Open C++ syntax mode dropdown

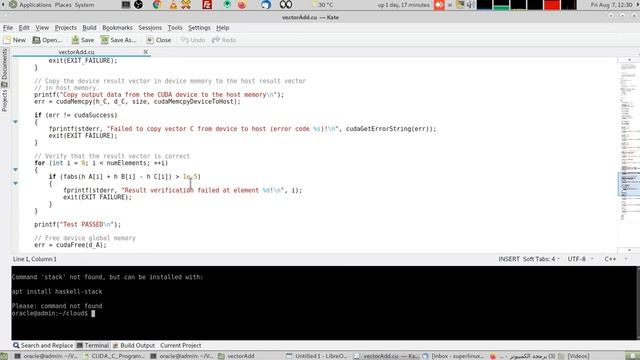click(x=616, y=259)
